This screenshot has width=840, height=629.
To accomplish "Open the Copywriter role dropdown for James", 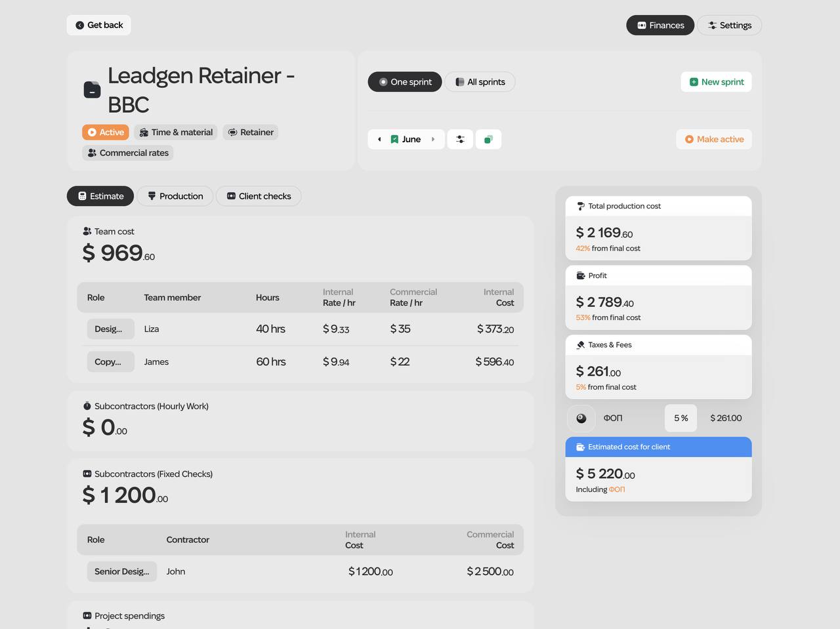I will point(110,362).
